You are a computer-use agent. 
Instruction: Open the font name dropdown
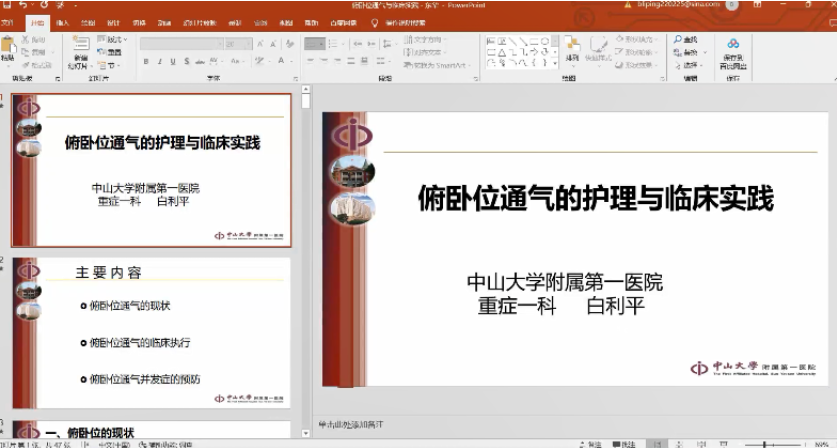(219, 44)
